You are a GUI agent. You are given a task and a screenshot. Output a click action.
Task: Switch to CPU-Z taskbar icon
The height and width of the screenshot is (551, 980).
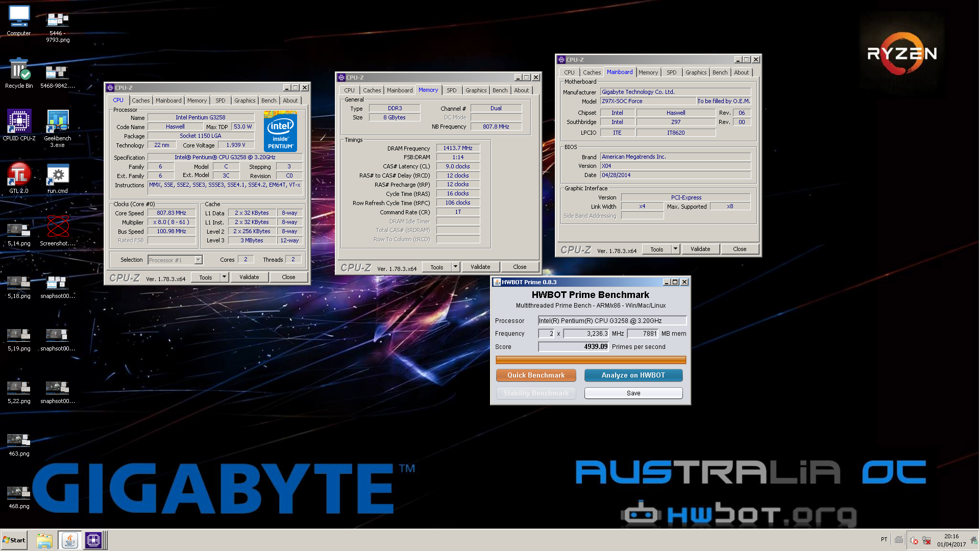pos(94,540)
